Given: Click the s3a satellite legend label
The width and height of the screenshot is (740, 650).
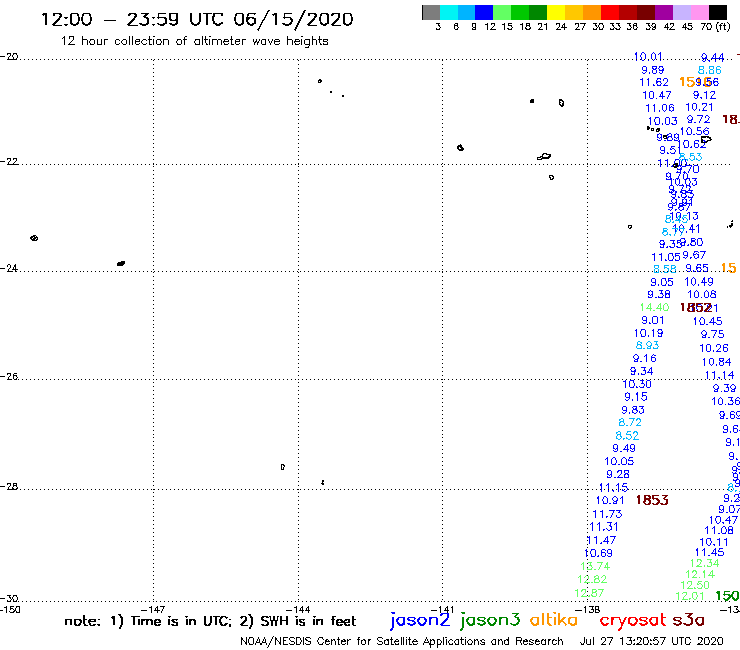Looking at the screenshot, I should pos(689,620).
